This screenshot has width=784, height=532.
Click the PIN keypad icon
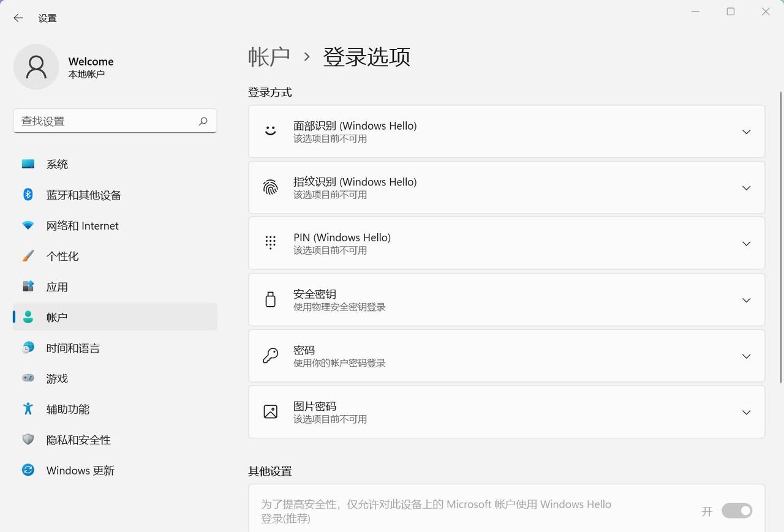click(x=270, y=242)
